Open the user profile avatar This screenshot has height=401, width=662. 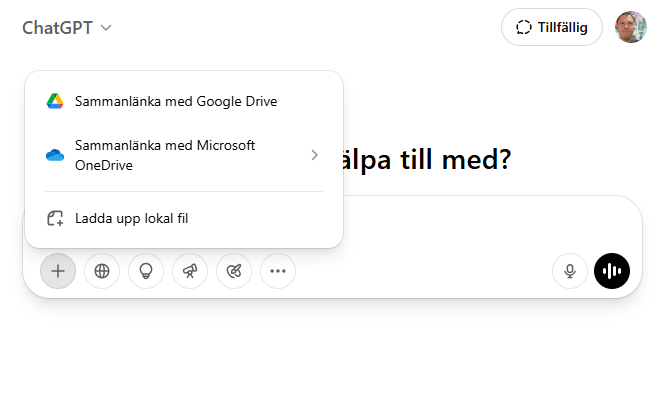tap(630, 28)
